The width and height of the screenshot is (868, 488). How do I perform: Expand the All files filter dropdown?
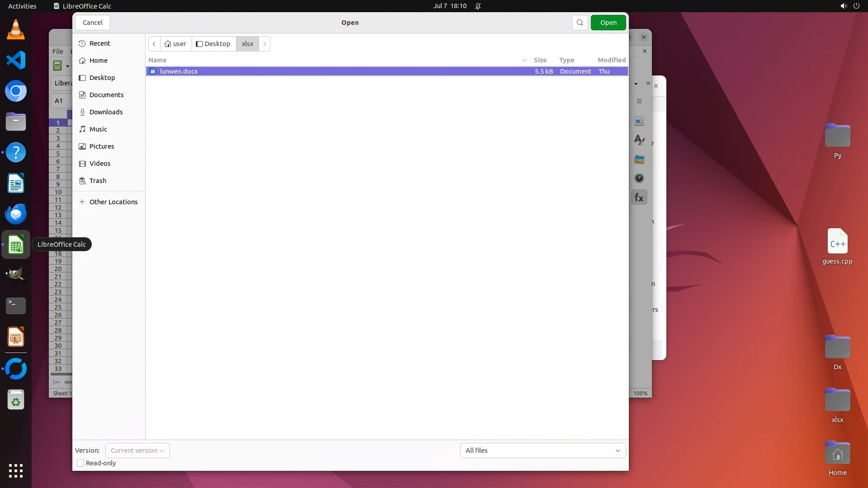click(x=542, y=450)
